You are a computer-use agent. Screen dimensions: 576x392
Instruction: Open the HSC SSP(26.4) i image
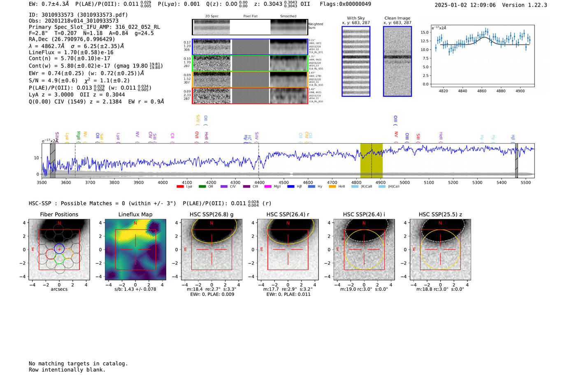[x=364, y=250]
